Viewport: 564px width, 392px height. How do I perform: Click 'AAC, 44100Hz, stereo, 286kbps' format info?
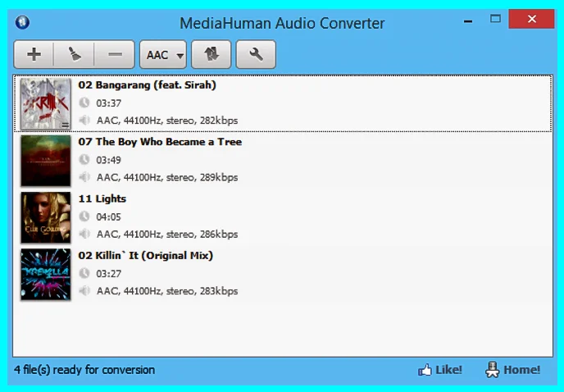tap(167, 235)
